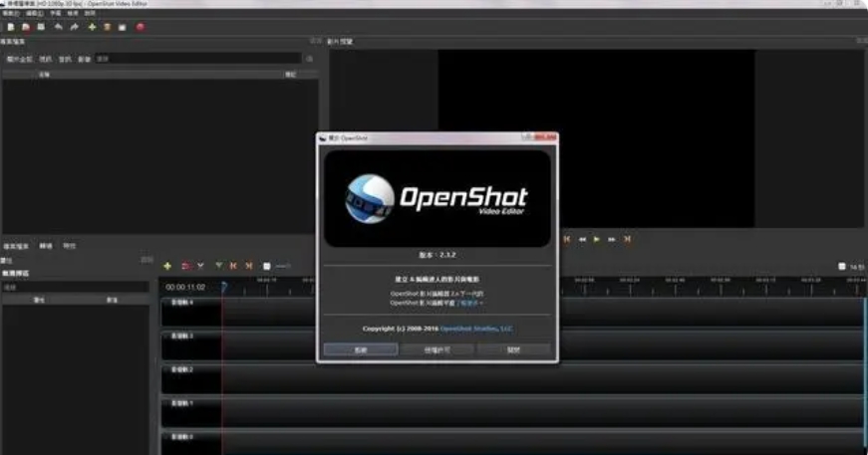Click the timecode 00:00:11.02 display
The image size is (868, 455).
[x=185, y=287]
